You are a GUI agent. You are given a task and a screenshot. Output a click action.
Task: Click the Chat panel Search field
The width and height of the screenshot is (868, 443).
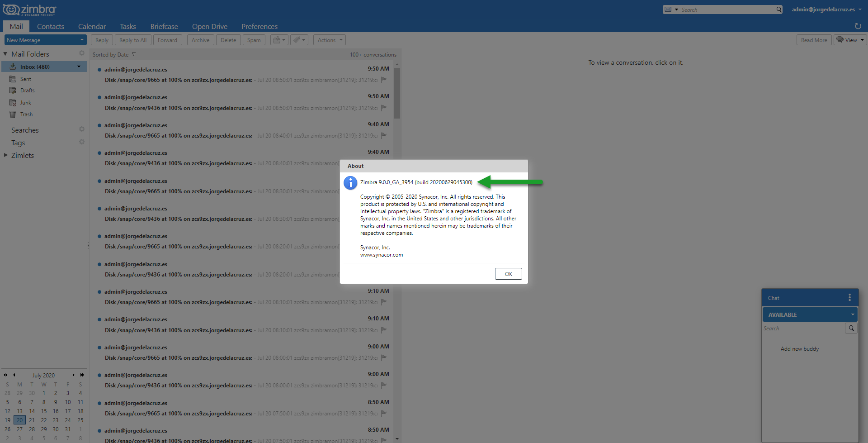tap(803, 328)
